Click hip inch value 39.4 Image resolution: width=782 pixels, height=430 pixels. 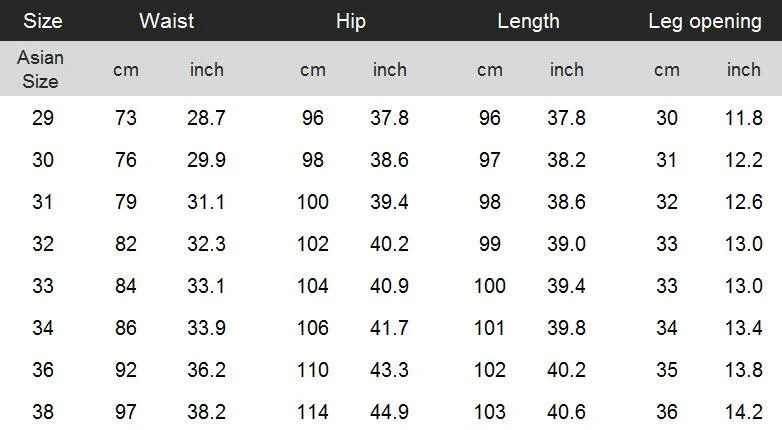pyautogui.click(x=390, y=202)
